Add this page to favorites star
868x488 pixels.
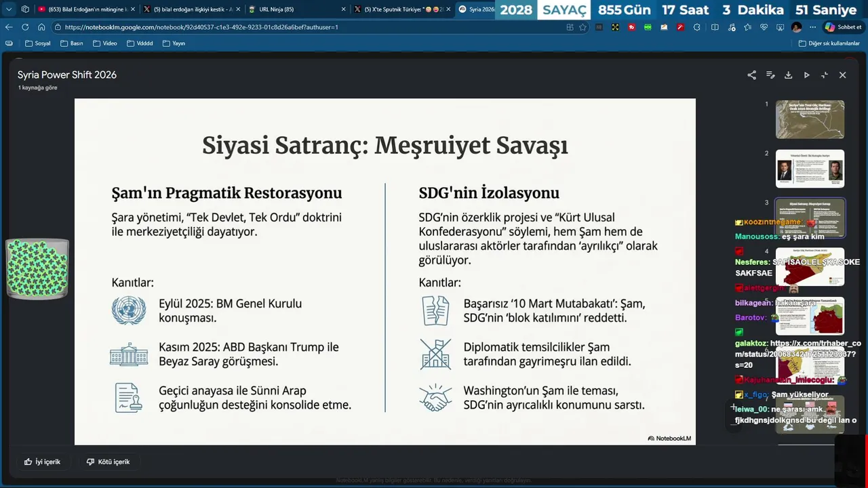click(583, 27)
